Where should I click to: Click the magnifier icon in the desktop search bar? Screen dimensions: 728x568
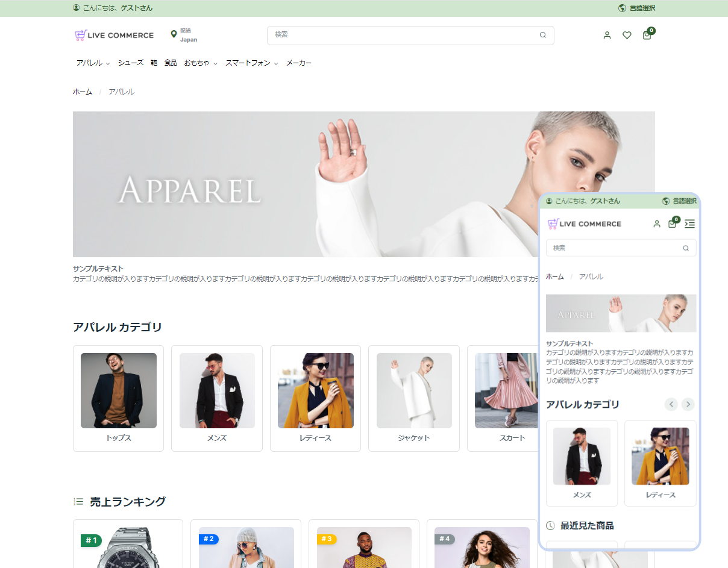point(542,35)
